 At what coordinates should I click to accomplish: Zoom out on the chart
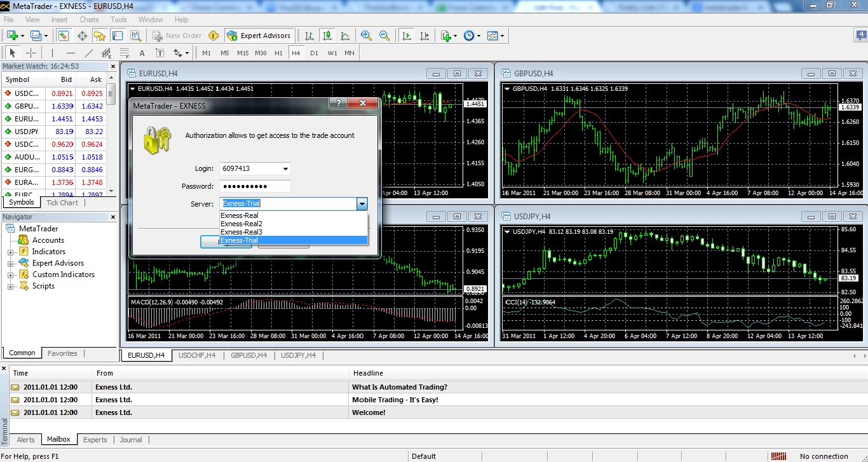[384, 36]
